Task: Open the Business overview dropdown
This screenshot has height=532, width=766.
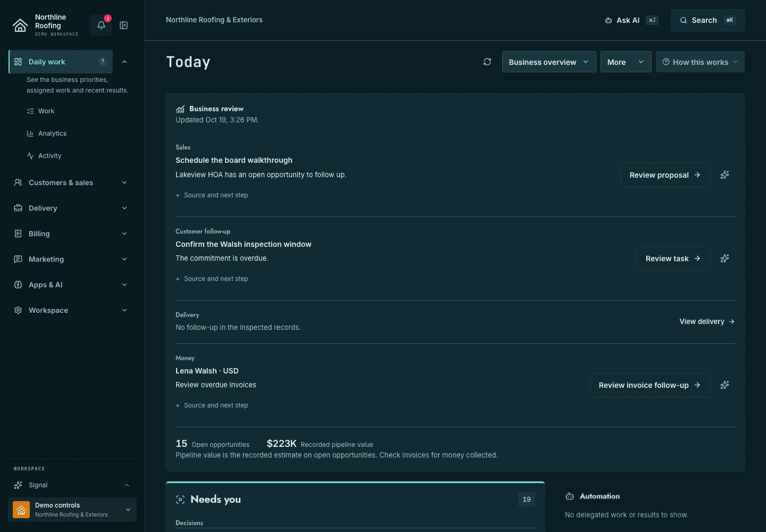Action: pos(549,62)
